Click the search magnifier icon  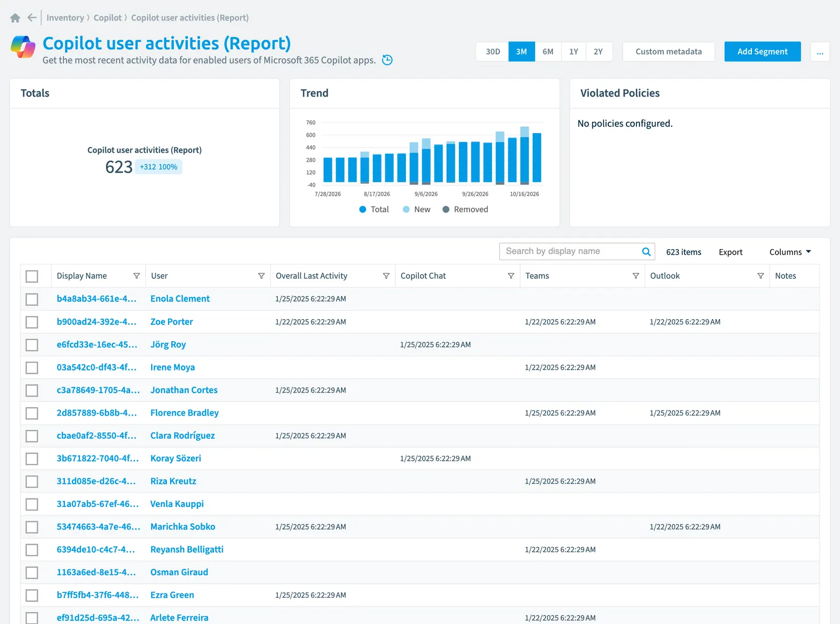(646, 252)
